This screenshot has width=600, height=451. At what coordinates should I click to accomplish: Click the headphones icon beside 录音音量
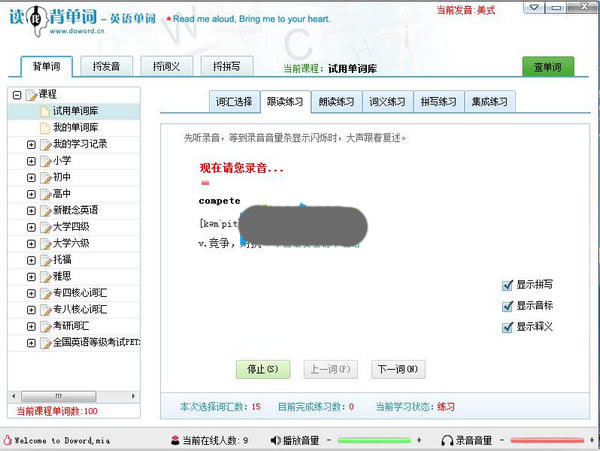coord(446,440)
